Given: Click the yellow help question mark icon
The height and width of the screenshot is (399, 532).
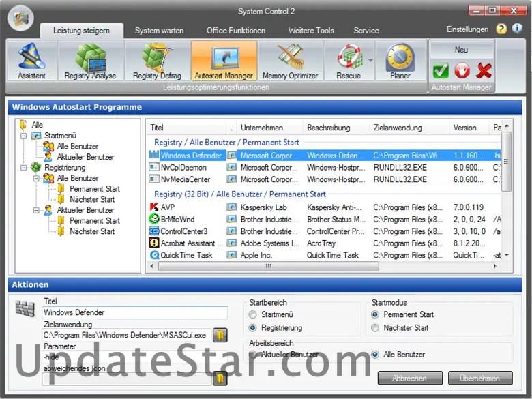Looking at the screenshot, I should point(501,29).
